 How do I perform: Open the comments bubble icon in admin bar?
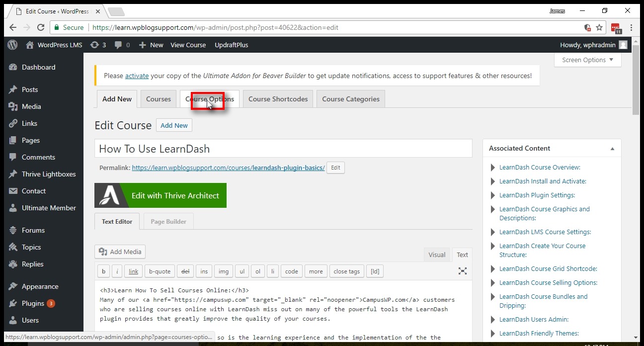point(118,45)
